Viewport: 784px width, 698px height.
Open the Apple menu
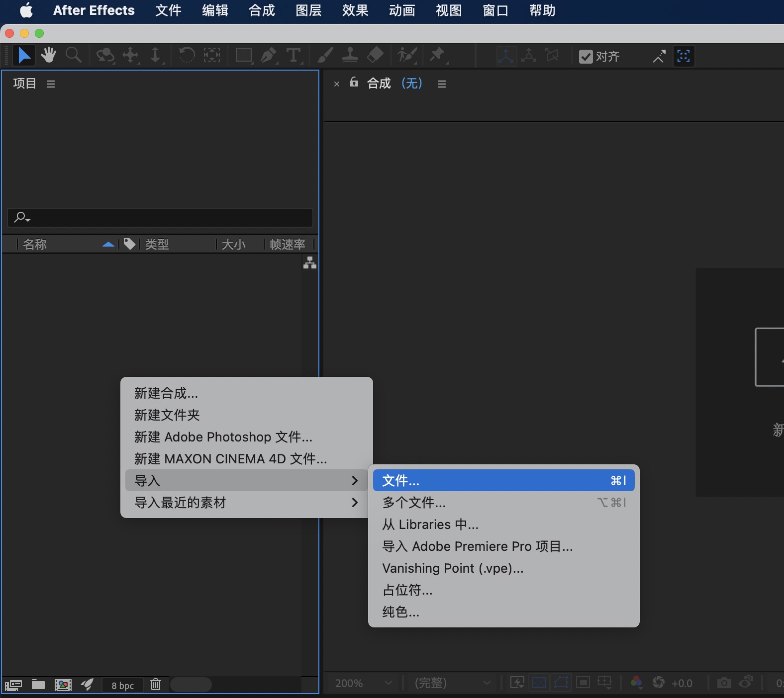pos(26,10)
